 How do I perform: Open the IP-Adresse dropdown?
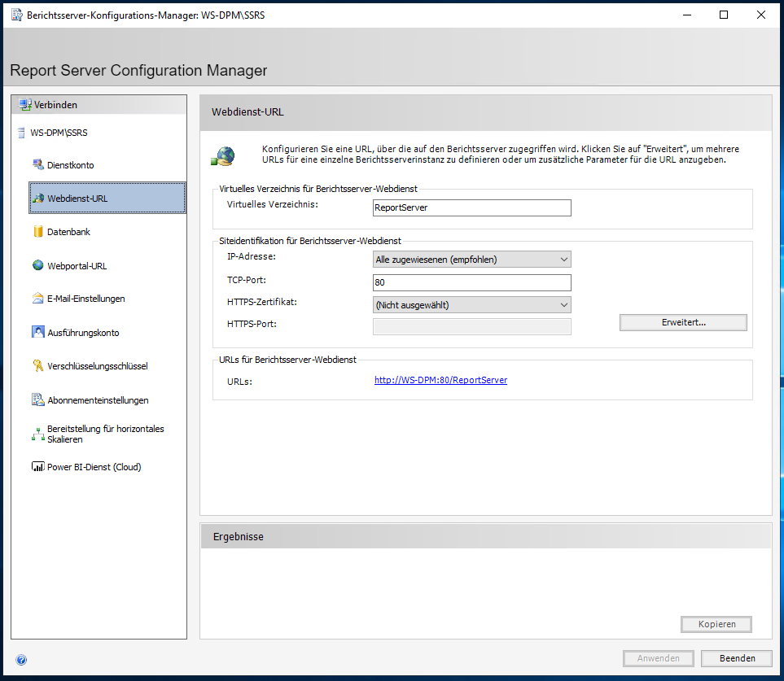[471, 260]
